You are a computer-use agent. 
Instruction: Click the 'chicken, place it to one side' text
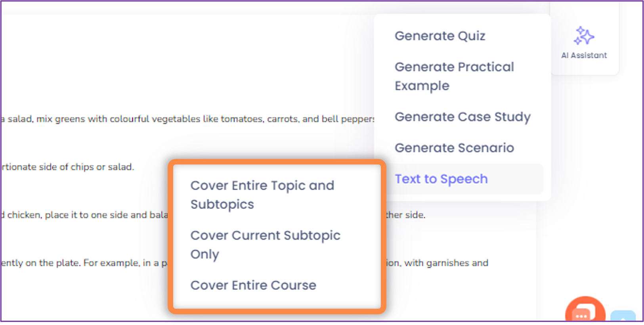click(84, 215)
